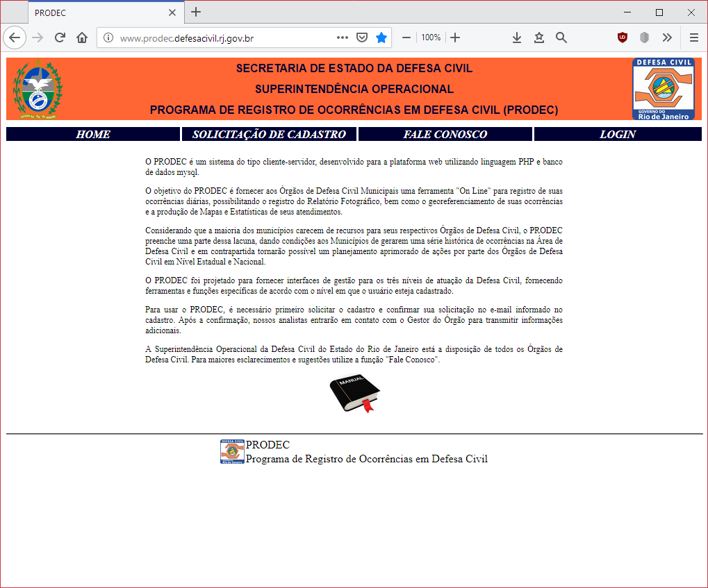Open the browser home page icon
Image resolution: width=708 pixels, height=588 pixels.
click(x=82, y=38)
